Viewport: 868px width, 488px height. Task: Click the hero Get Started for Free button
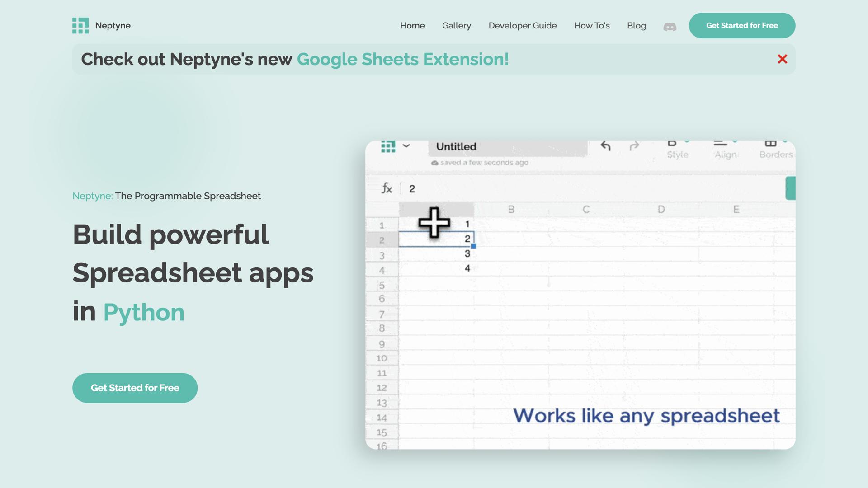(x=135, y=388)
